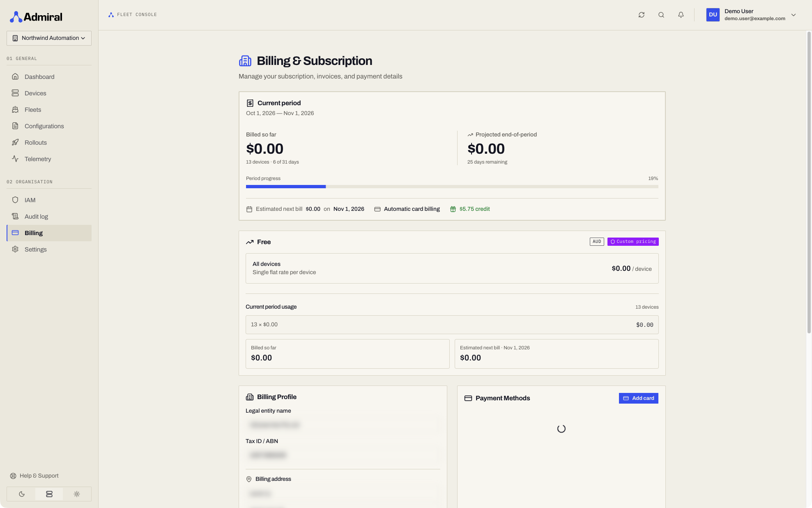Open notifications bell icon
The width and height of the screenshot is (812, 508).
(681, 15)
